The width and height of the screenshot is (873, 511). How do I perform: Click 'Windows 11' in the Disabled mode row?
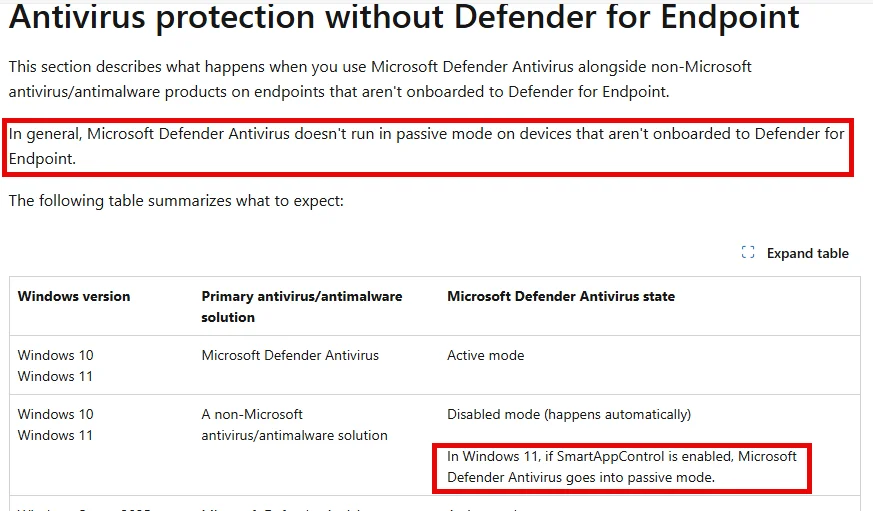click(x=55, y=435)
